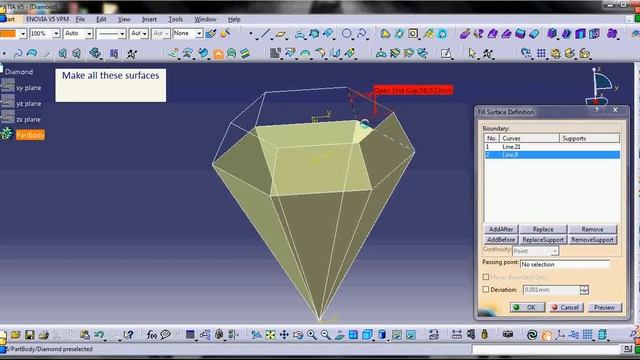Click the RemoveSupport button

click(x=593, y=240)
